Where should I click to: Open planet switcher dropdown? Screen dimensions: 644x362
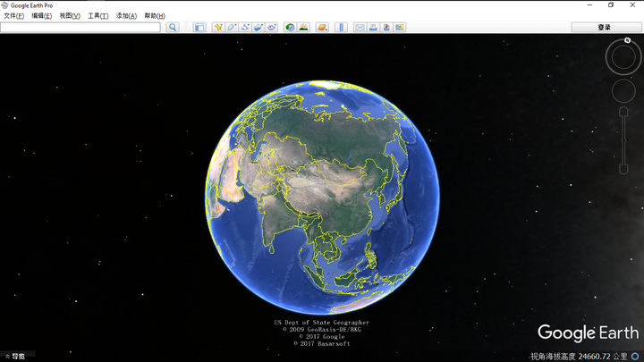click(x=322, y=27)
